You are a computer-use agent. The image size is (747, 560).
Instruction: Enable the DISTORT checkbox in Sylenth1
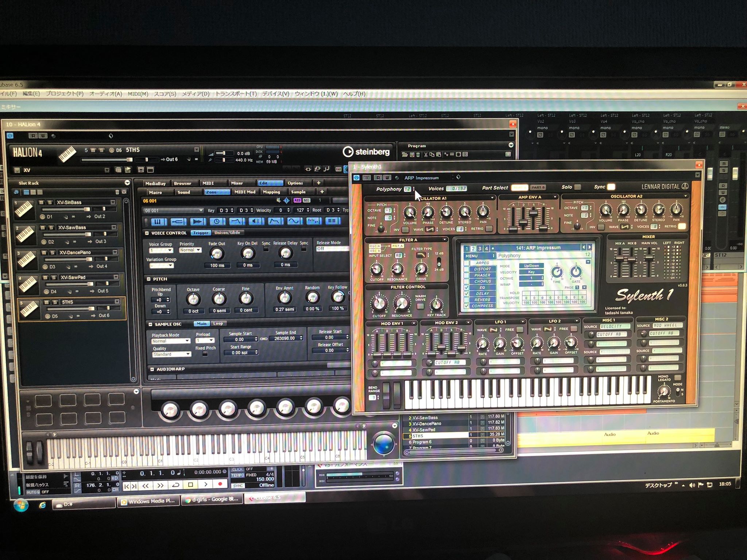click(467, 269)
